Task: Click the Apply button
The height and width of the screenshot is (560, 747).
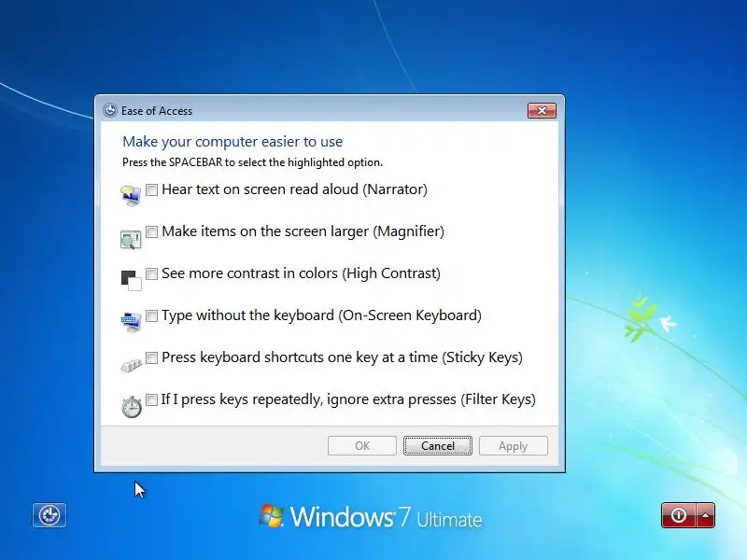Action: point(513,446)
